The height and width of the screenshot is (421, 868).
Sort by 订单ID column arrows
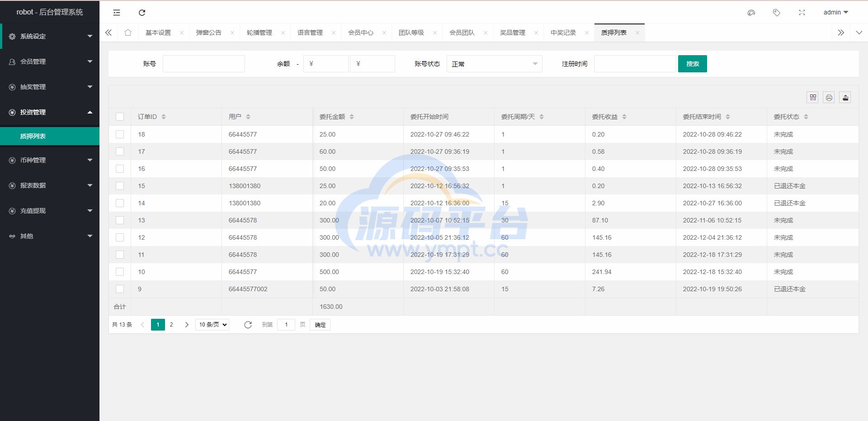(164, 117)
